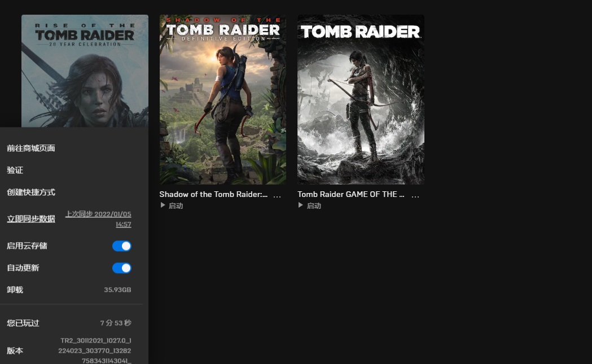
Task: Choose 卸载 to uninstall the game
Action: (15, 290)
